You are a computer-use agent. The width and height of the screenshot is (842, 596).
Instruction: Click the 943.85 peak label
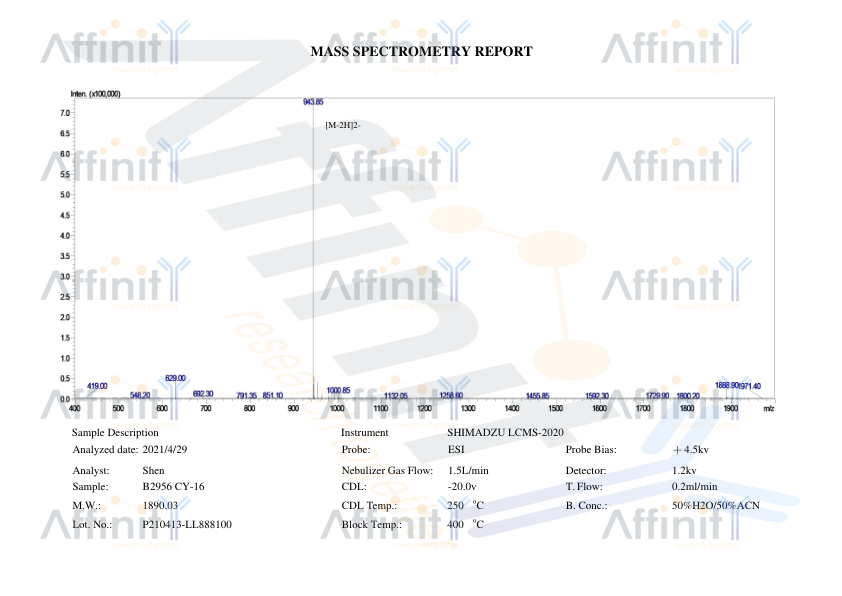(x=313, y=101)
